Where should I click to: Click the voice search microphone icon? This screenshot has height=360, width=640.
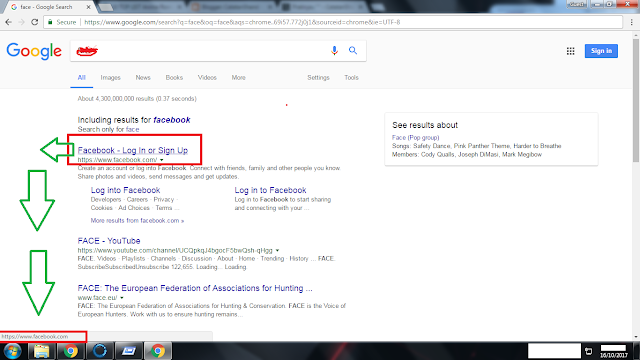(x=334, y=51)
